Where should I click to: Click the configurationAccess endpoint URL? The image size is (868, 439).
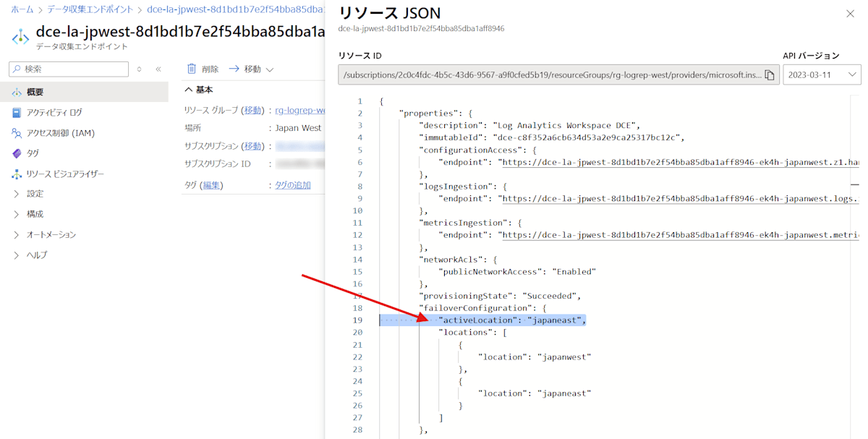tap(679, 162)
